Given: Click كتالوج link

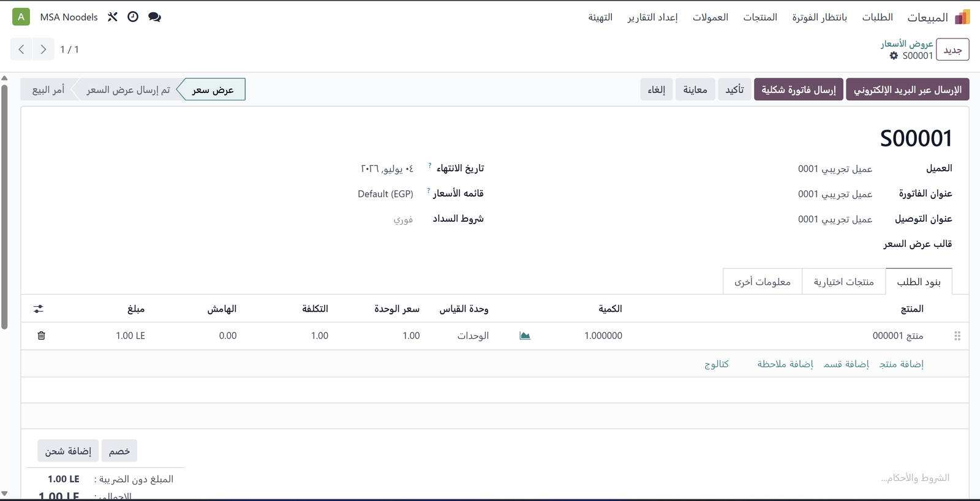Looking at the screenshot, I should (717, 364).
